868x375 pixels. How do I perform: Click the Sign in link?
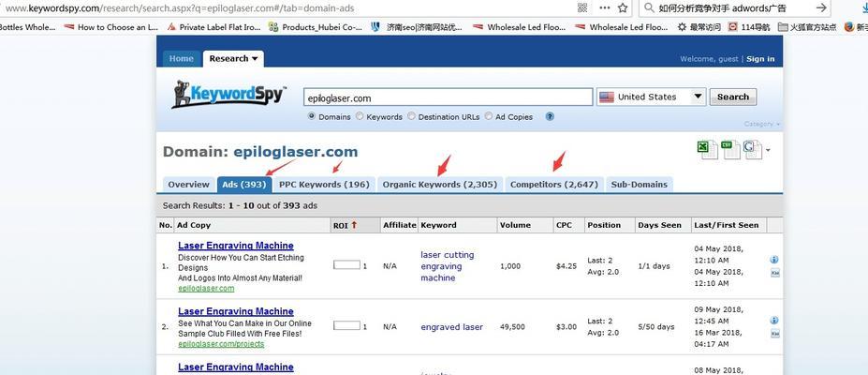760,59
